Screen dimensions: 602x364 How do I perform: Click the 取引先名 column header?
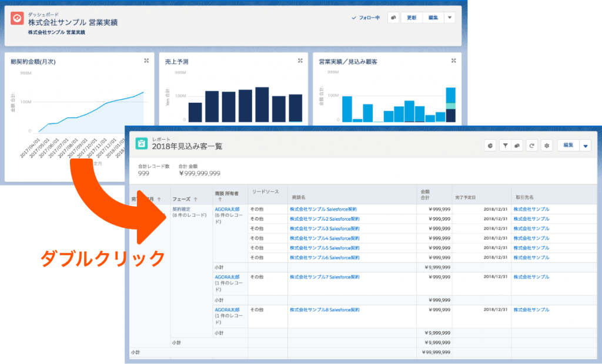pyautogui.click(x=524, y=197)
